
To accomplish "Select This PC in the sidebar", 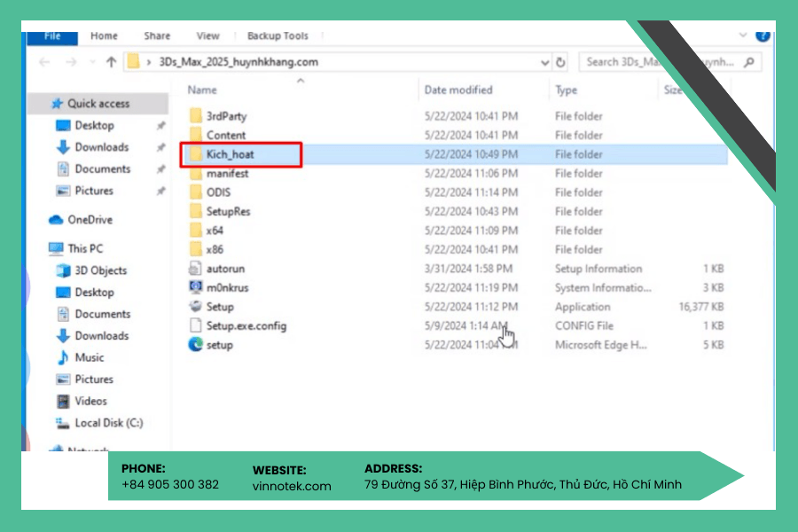I will pyautogui.click(x=85, y=249).
